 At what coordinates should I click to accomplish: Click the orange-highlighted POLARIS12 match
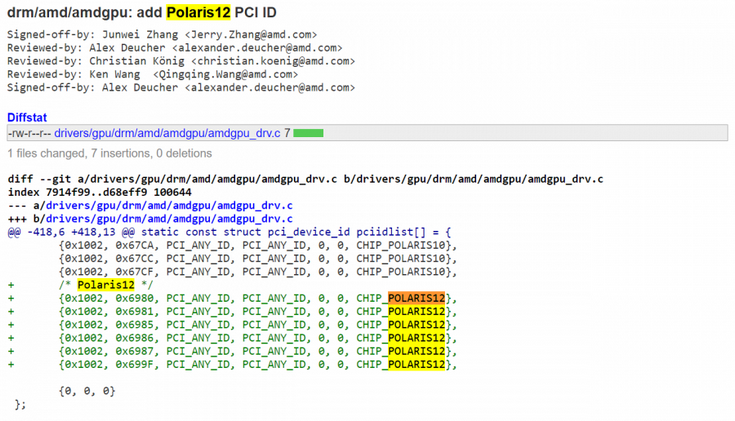click(x=416, y=298)
